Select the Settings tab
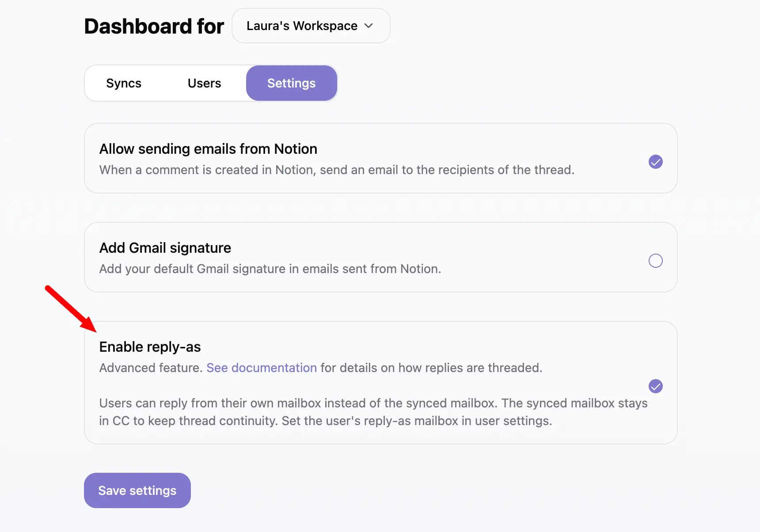760x532 pixels. pyautogui.click(x=291, y=83)
